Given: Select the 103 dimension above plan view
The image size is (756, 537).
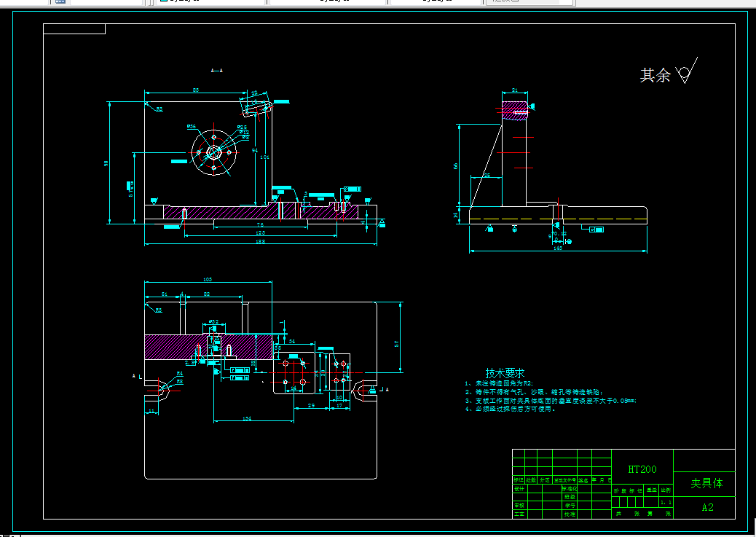Looking at the screenshot, I should pyautogui.click(x=208, y=279).
